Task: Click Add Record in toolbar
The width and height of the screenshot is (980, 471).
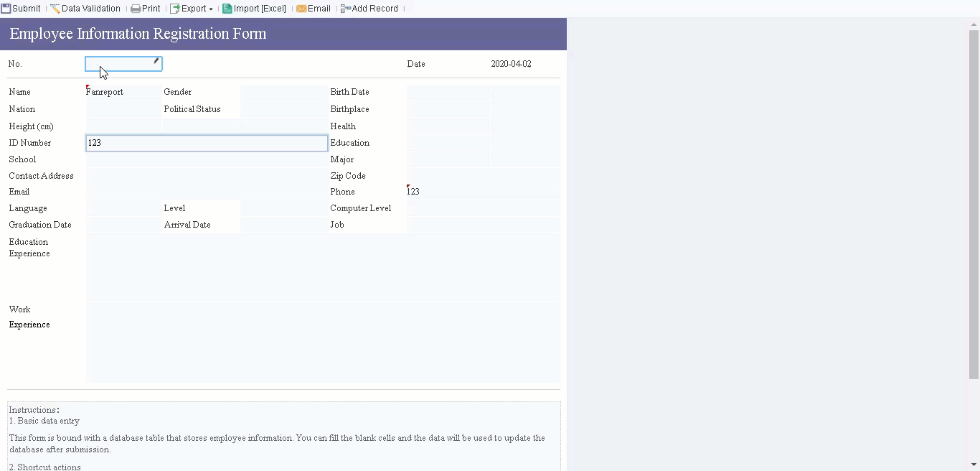Action: click(369, 9)
